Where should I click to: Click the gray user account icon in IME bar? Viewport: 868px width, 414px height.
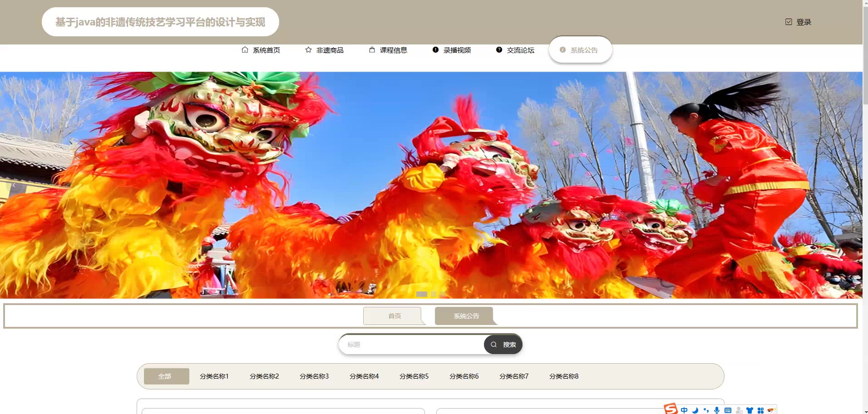tap(739, 410)
